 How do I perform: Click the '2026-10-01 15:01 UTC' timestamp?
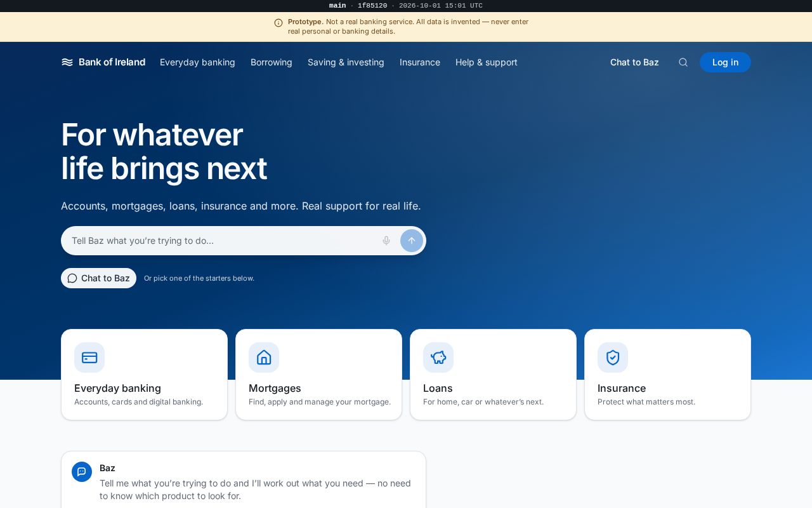click(441, 6)
